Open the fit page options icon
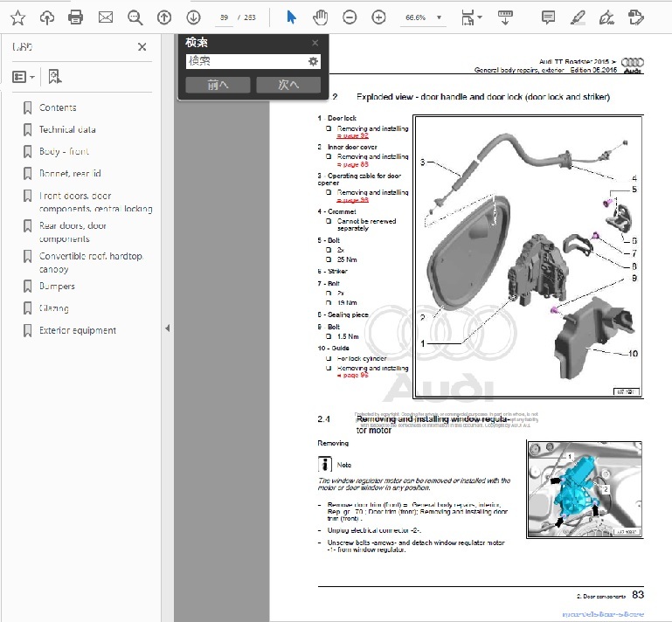This screenshot has width=672, height=622. [x=471, y=17]
